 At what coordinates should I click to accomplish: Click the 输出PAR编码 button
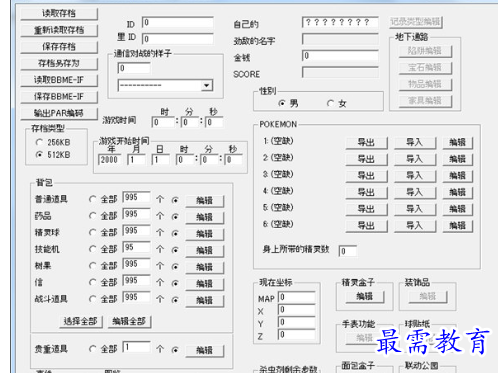tap(59, 113)
